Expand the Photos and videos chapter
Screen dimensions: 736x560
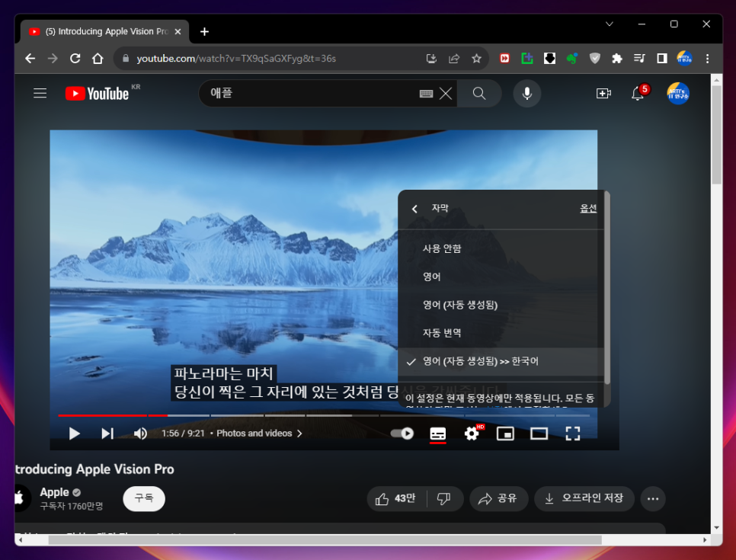[259, 434]
